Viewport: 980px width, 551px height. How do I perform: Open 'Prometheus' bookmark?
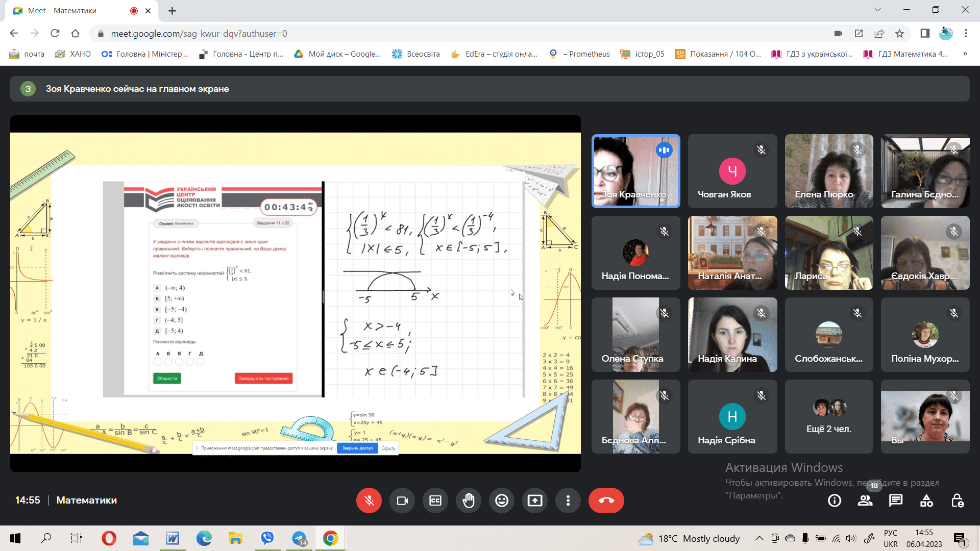tap(580, 54)
